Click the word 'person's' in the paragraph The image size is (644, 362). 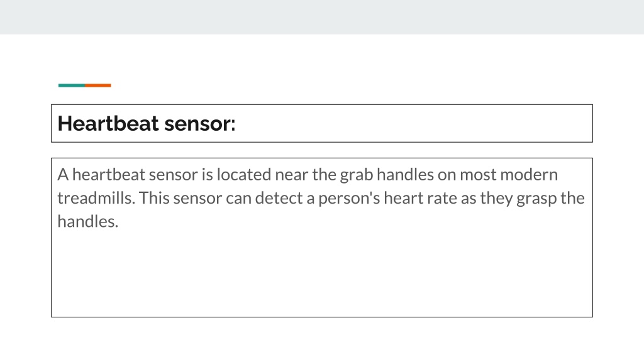(x=349, y=198)
